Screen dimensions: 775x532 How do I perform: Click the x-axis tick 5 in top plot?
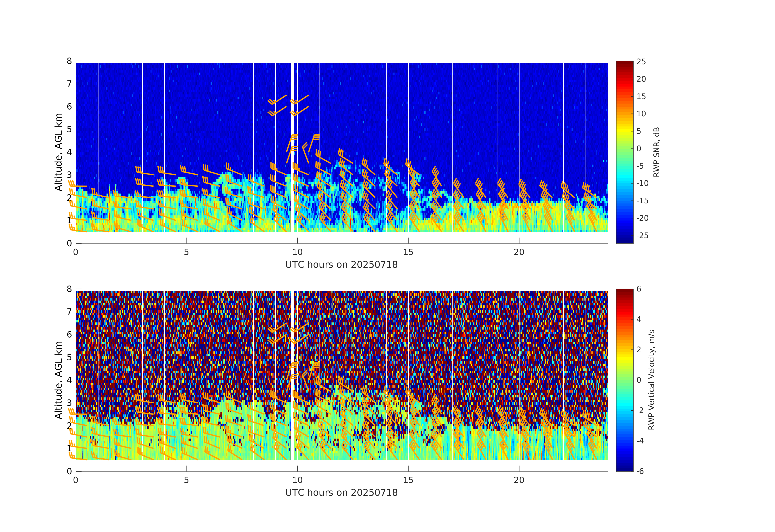pos(186,252)
